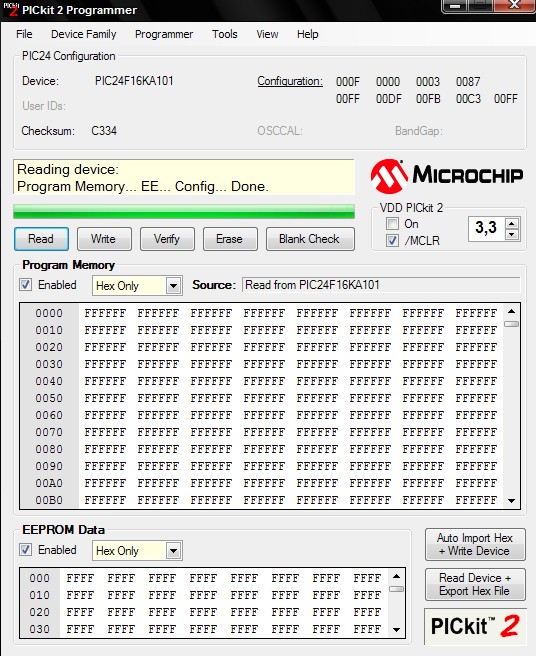The image size is (536, 656).
Task: Click the Erase button
Action: (x=230, y=239)
